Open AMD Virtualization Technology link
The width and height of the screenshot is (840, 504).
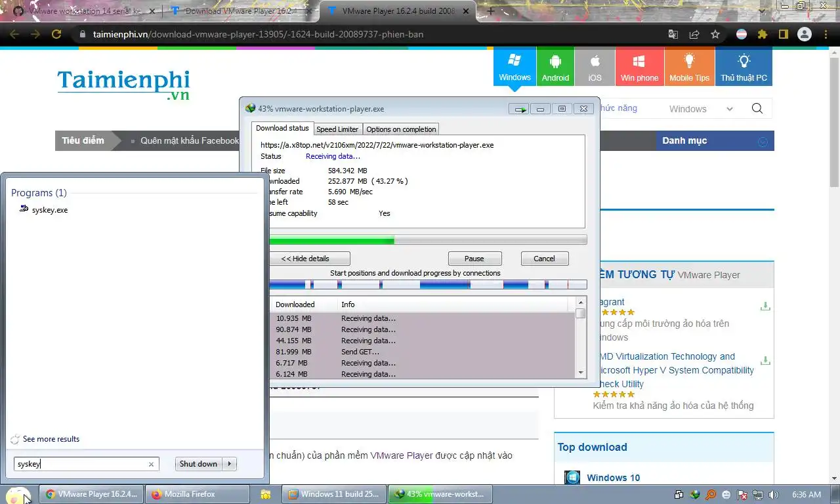pyautogui.click(x=675, y=370)
